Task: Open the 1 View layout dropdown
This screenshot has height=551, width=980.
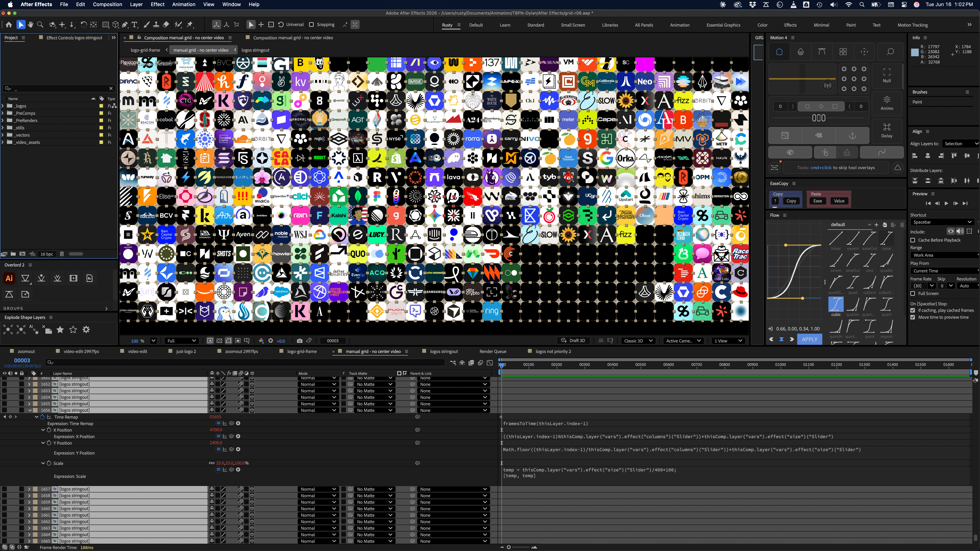Action: tap(728, 341)
